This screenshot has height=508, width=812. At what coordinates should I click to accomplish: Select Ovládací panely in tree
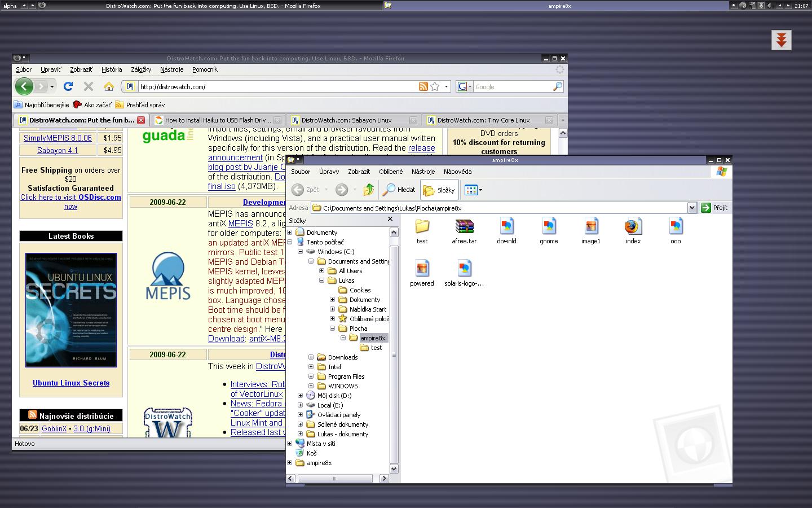[338, 415]
